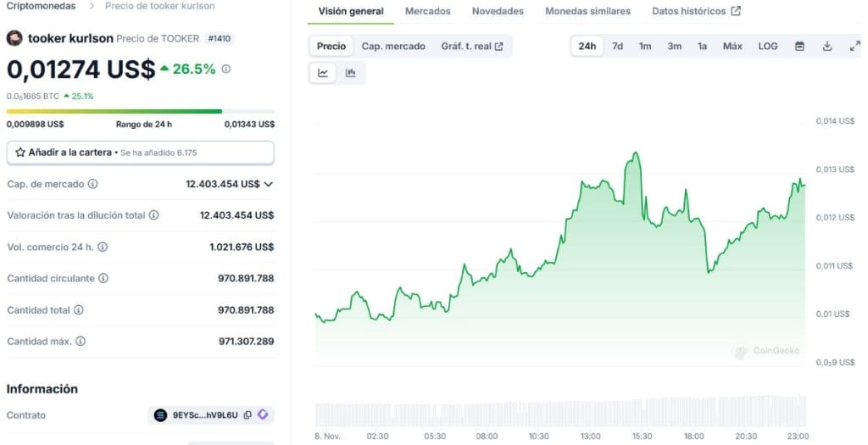Click the 970.891.788 circulating supply value
Image resolution: width=868 pixels, height=445 pixels.
[246, 278]
